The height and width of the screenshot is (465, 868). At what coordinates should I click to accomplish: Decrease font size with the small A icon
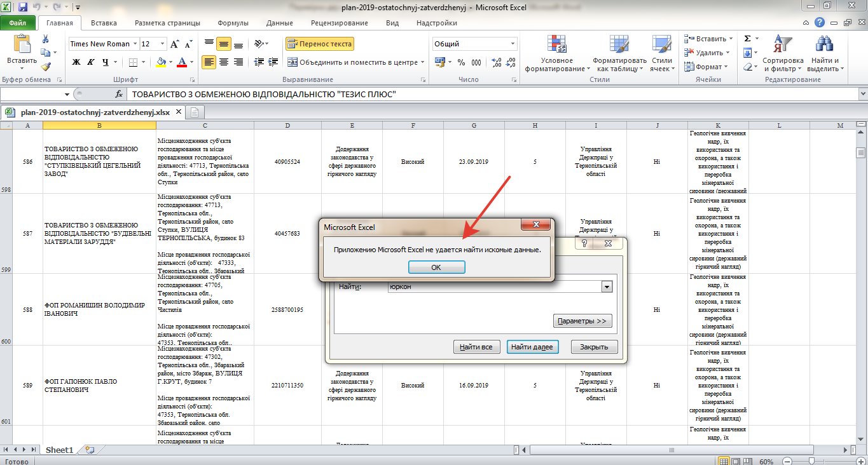[188, 44]
